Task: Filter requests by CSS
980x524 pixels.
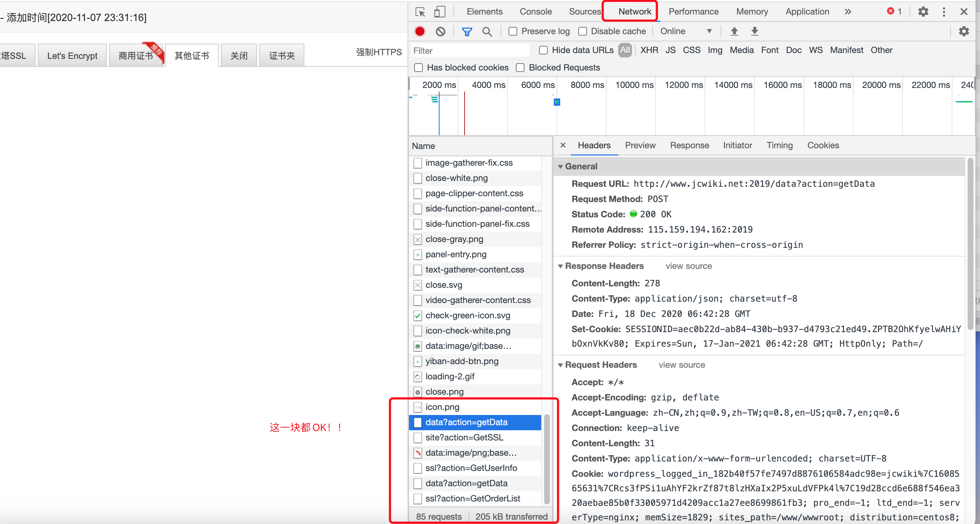Action: point(691,50)
